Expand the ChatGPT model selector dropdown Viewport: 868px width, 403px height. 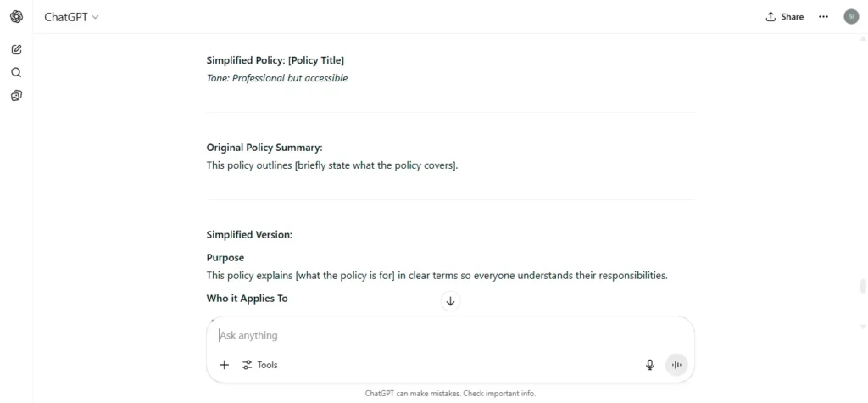71,17
